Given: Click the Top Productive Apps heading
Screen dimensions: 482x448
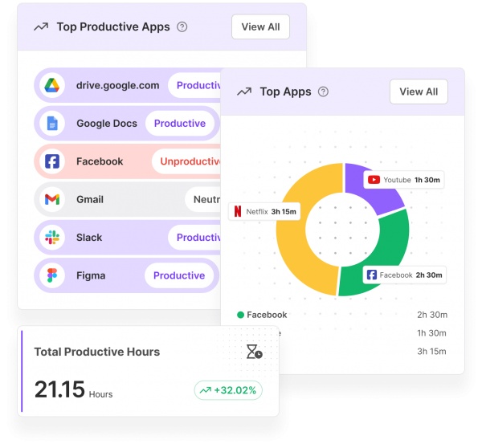Looking at the screenshot, I should 113,27.
